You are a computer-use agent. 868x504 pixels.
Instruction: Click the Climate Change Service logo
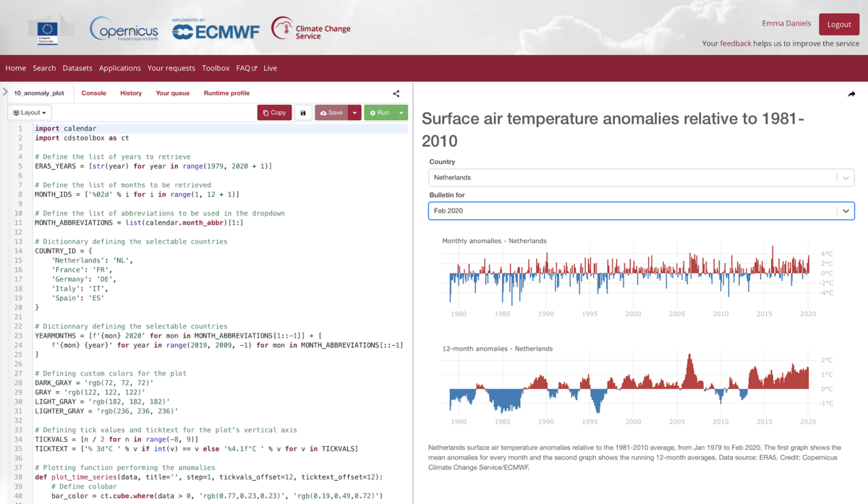pyautogui.click(x=311, y=29)
